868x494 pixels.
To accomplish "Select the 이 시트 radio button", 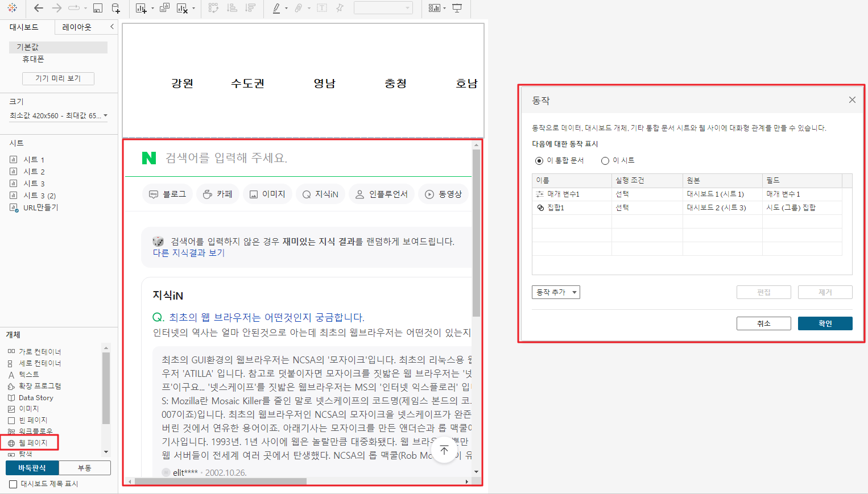I will pyautogui.click(x=605, y=161).
